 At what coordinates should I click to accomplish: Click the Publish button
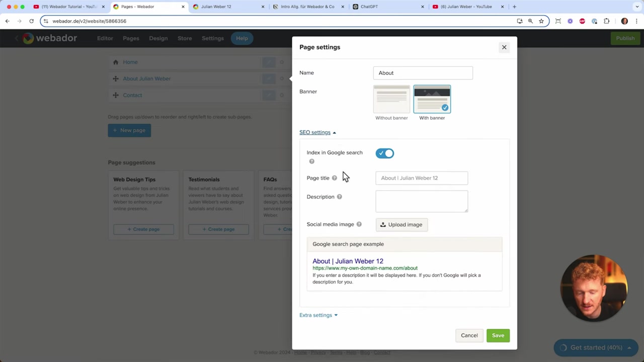pyautogui.click(x=625, y=38)
